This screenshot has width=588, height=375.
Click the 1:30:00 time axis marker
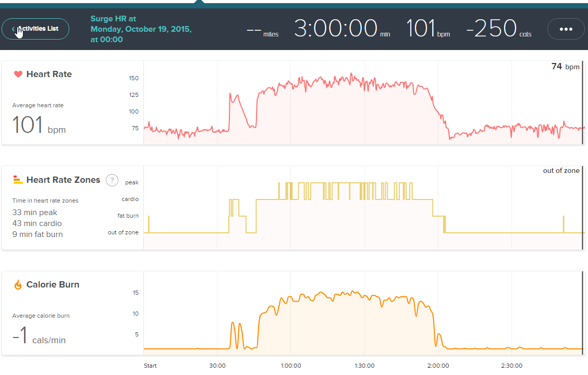click(364, 366)
